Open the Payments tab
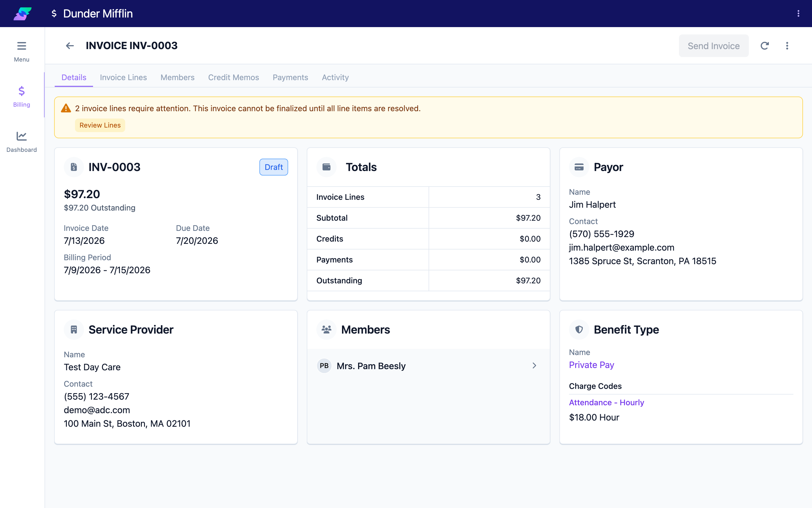 click(x=290, y=77)
